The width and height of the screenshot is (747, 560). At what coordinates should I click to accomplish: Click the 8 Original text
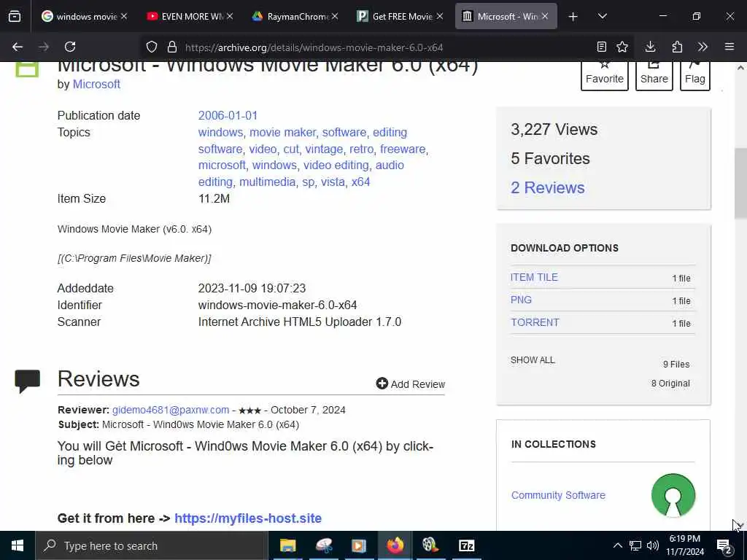[670, 384]
